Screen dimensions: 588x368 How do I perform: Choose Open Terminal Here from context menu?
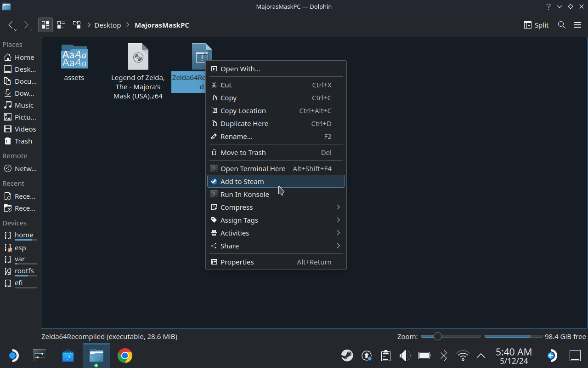(276, 169)
